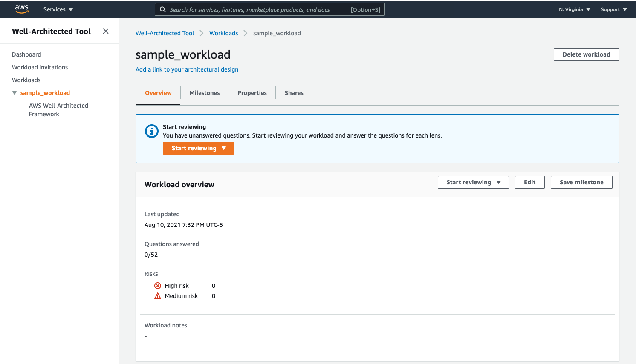Switch to the Milestones tab
The height and width of the screenshot is (364, 636).
205,93
